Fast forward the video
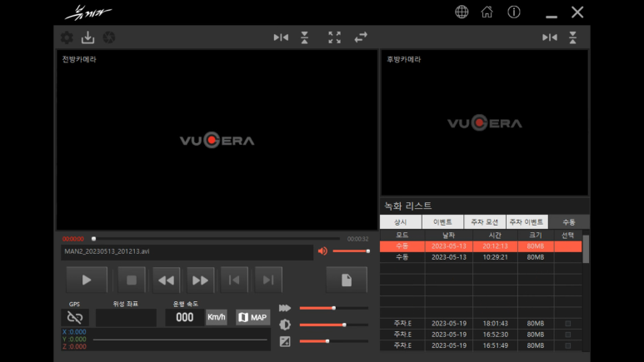This screenshot has height=362, width=644. [201, 280]
